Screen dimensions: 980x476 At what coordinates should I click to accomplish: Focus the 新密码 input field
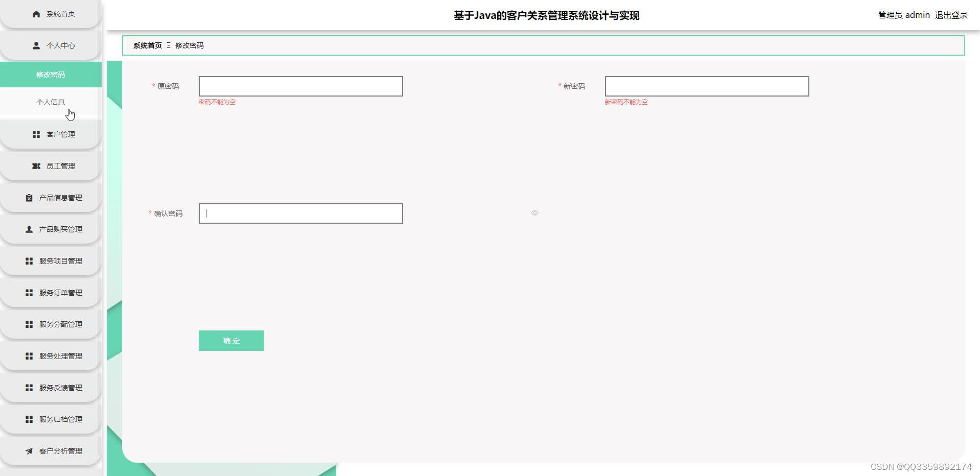coord(707,86)
